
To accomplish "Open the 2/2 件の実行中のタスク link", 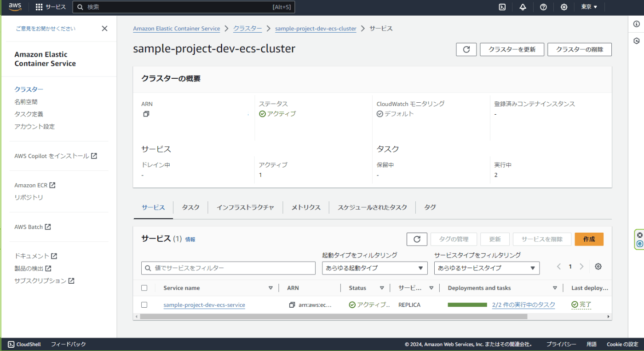I will (523, 305).
